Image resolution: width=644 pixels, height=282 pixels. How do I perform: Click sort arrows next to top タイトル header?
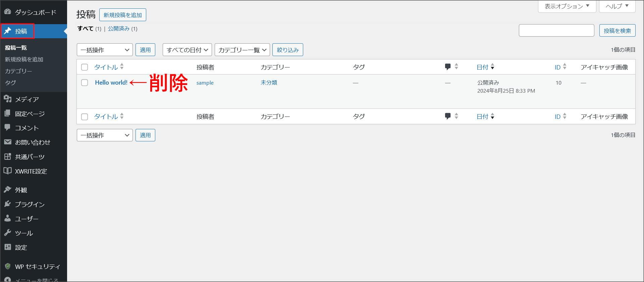point(122,66)
